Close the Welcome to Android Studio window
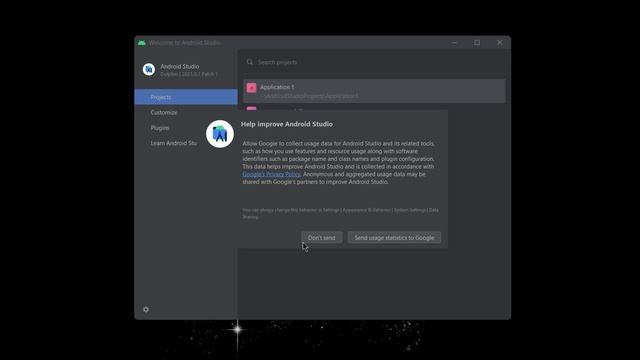 pyautogui.click(x=500, y=42)
